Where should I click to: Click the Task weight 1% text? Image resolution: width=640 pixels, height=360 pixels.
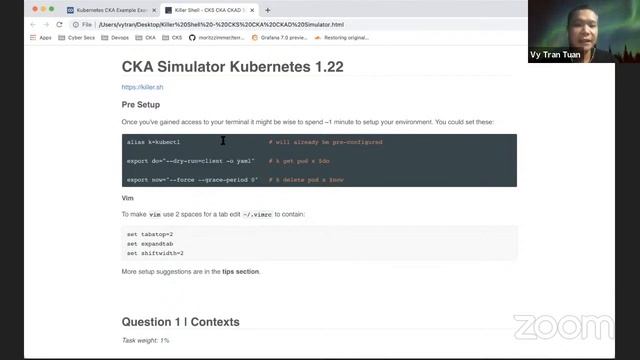click(x=145, y=340)
